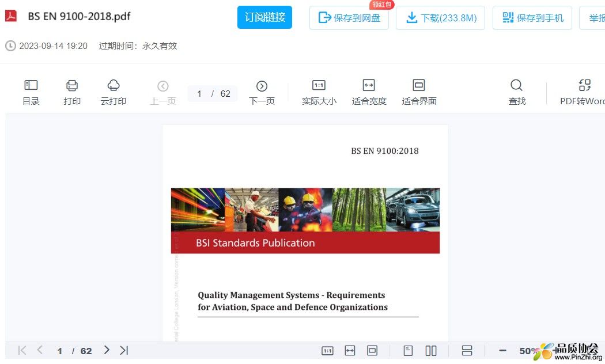This screenshot has height=364, width=605.
Task: Open 云打印 cloud print
Action: (114, 93)
